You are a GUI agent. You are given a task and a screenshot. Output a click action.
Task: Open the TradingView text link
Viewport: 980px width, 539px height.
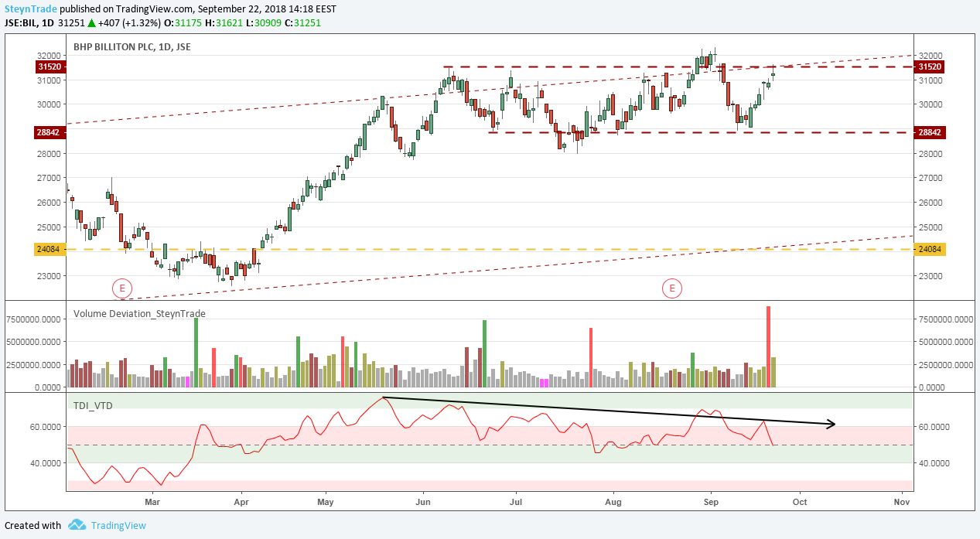point(118,525)
